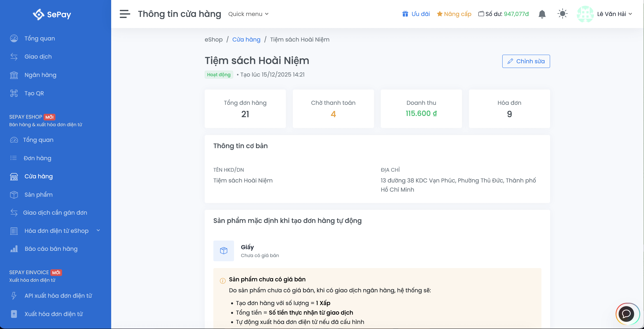644x329 pixels.
Task: Click the Chỉnh sửa edit button
Action: [526, 61]
